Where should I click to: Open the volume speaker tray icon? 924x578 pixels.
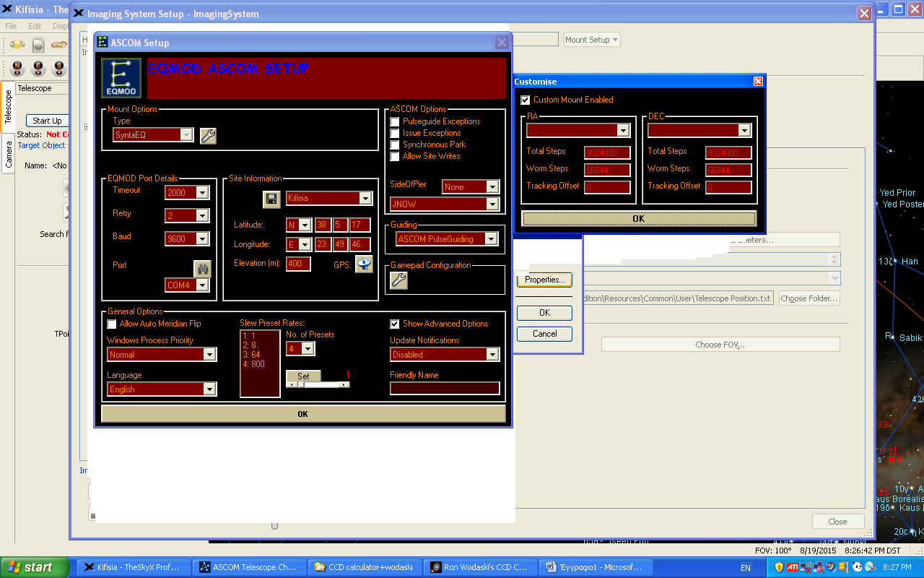point(831,568)
